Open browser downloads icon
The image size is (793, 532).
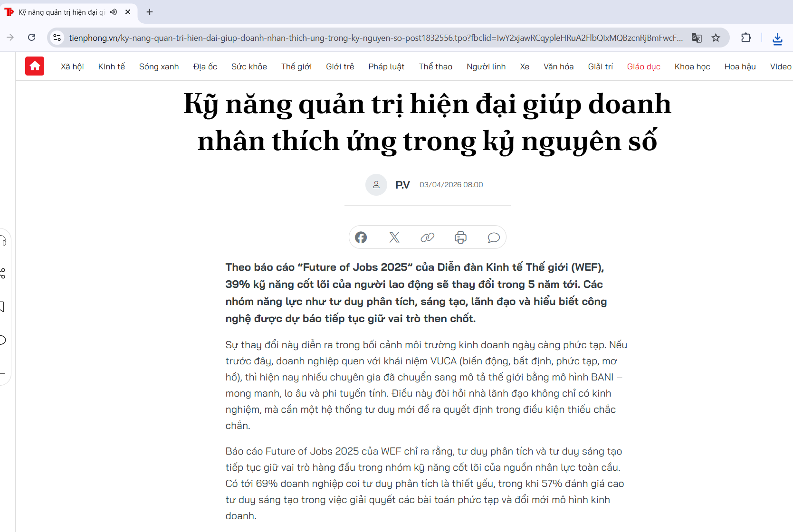tap(777, 38)
